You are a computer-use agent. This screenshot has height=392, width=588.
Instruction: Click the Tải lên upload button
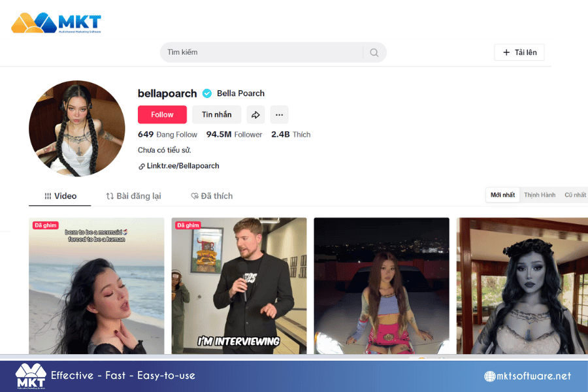[519, 52]
